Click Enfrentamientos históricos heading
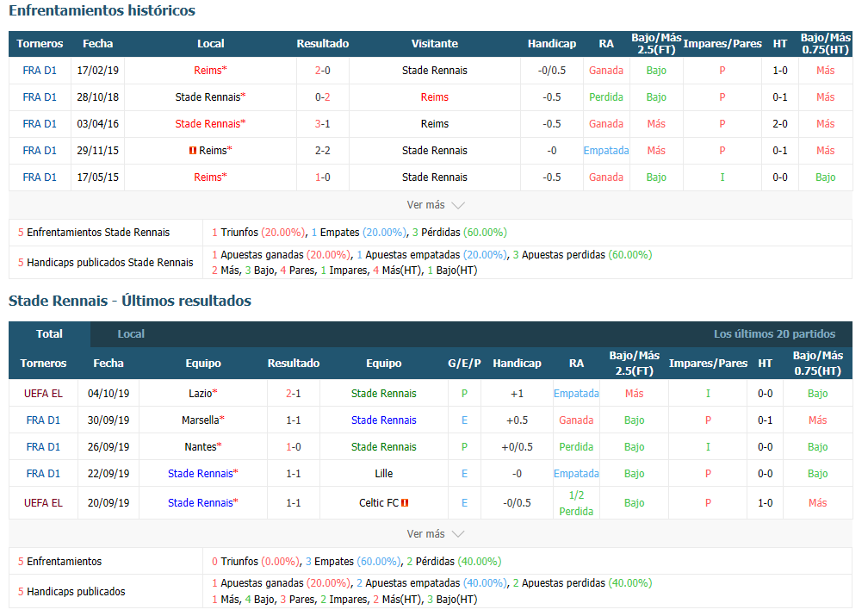The height and width of the screenshot is (616, 868). 102,10
